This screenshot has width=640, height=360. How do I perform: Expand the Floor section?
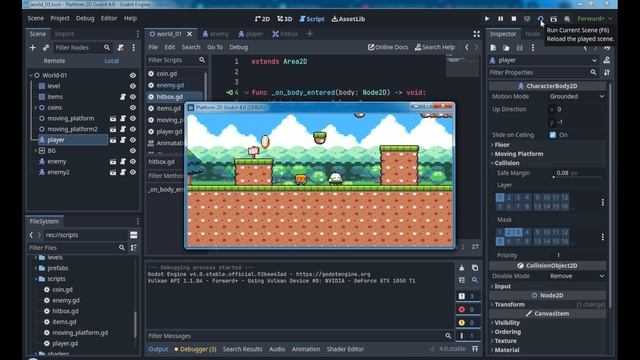[502, 145]
